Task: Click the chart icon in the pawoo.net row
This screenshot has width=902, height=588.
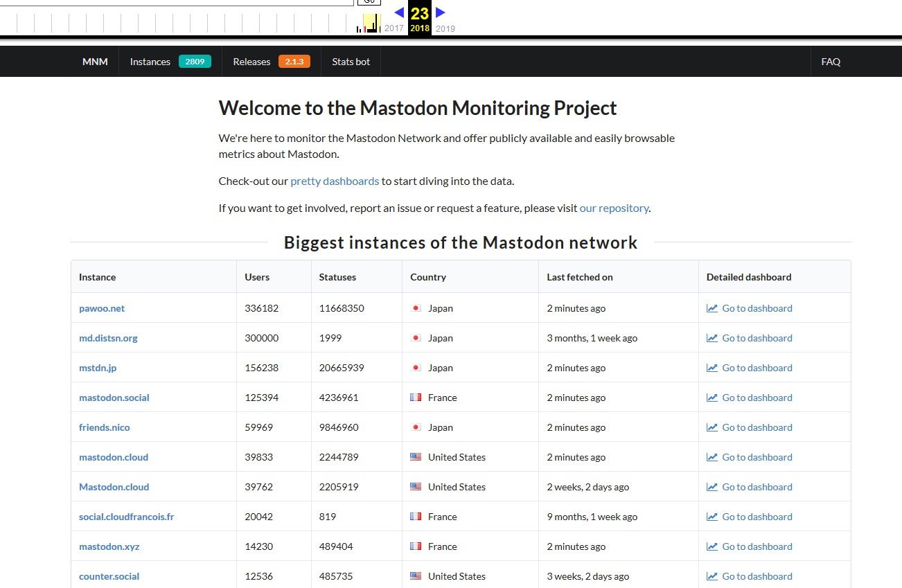Action: 711,308
